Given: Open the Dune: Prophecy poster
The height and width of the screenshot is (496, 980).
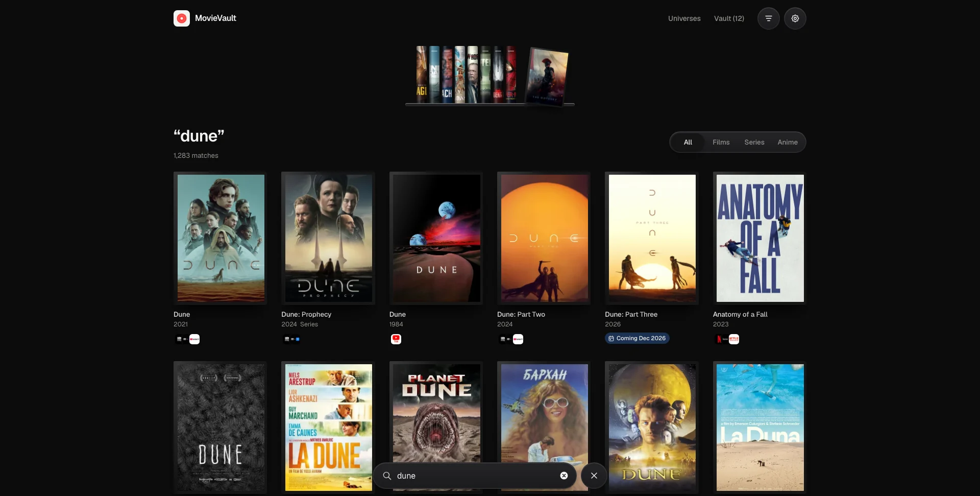Looking at the screenshot, I should [x=328, y=239].
